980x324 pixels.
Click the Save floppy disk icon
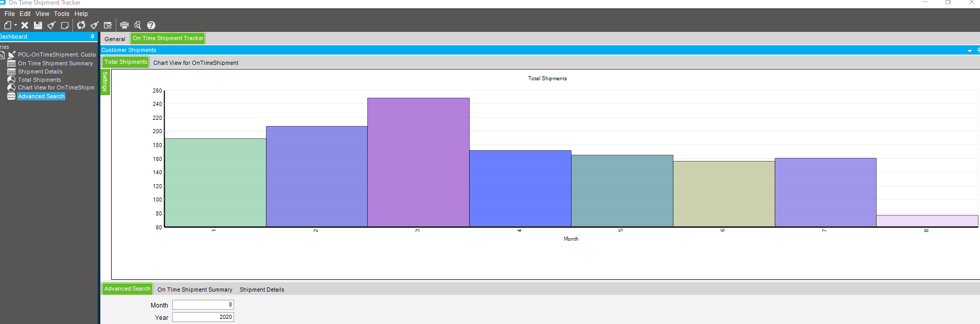click(38, 25)
